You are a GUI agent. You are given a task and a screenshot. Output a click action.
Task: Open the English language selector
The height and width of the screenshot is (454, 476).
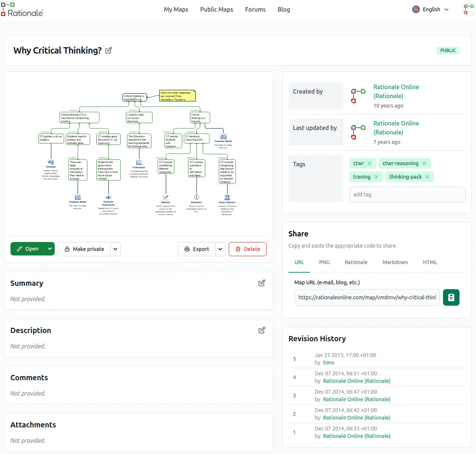click(x=430, y=9)
